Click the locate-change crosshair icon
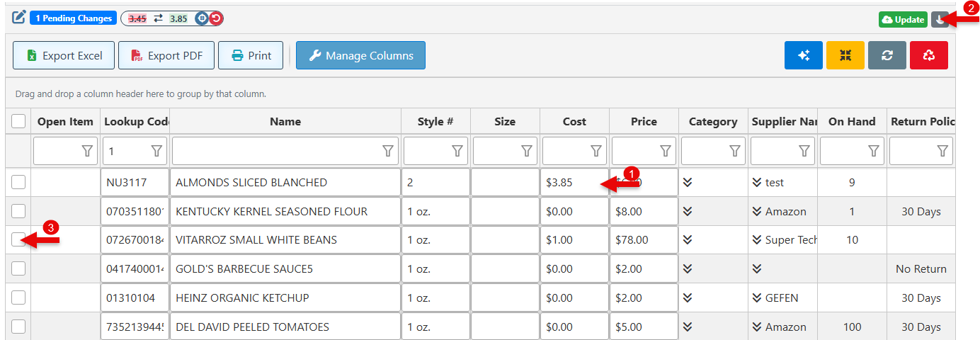The image size is (980, 340). click(202, 18)
